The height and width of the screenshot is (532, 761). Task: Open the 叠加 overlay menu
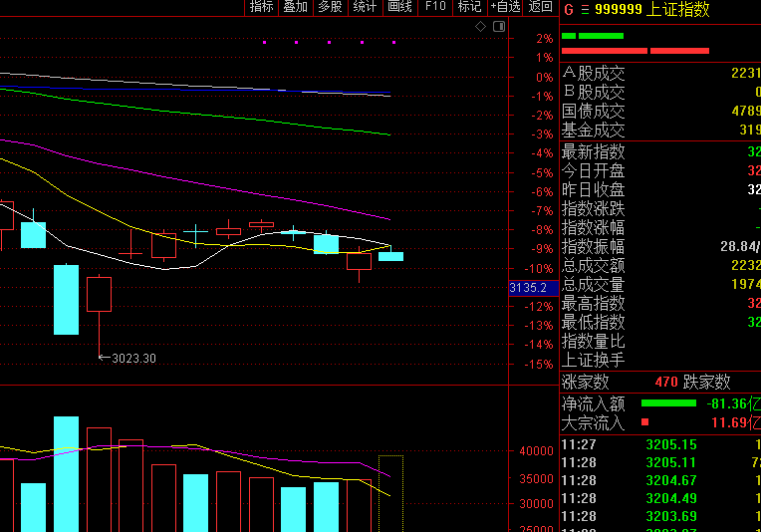pyautogui.click(x=295, y=7)
